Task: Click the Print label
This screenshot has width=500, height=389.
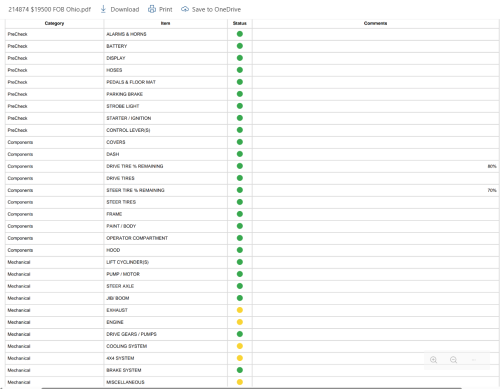Action: (166, 9)
